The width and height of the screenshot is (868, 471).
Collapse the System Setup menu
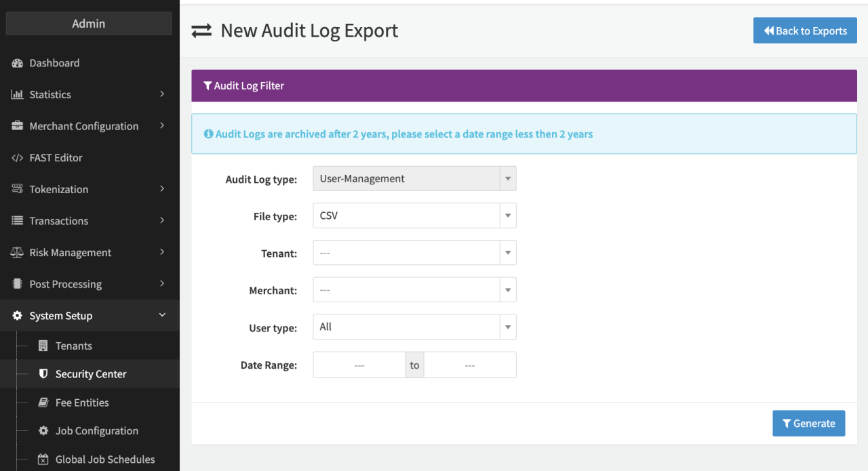click(162, 316)
